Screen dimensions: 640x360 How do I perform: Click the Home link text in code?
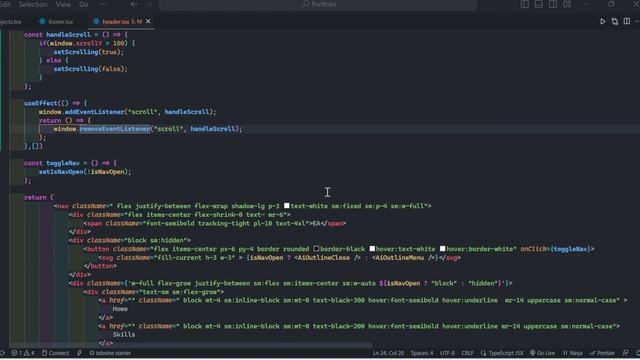tap(120, 309)
